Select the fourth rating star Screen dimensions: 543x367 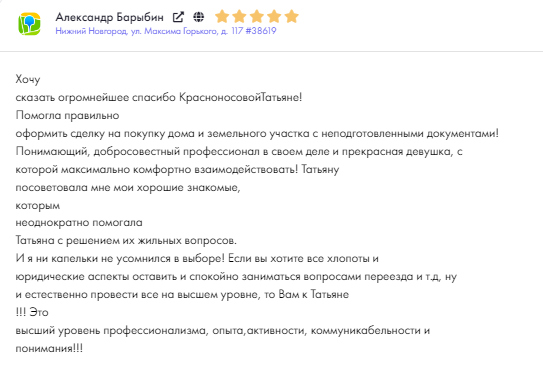pos(274,17)
